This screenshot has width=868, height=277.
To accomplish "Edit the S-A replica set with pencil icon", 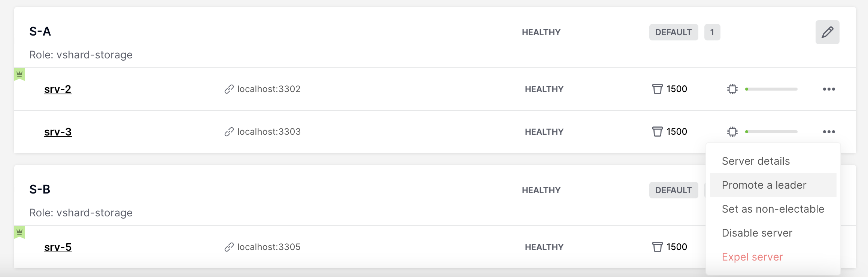I will tap(827, 32).
